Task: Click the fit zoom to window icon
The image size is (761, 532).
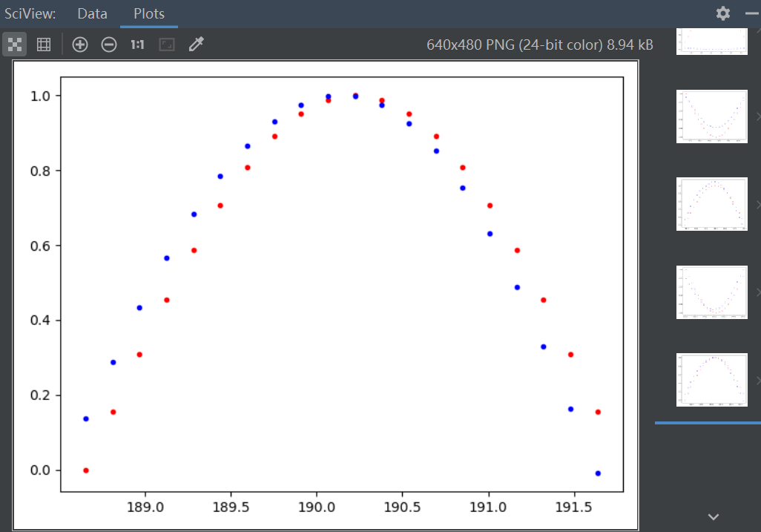Action: click(166, 45)
